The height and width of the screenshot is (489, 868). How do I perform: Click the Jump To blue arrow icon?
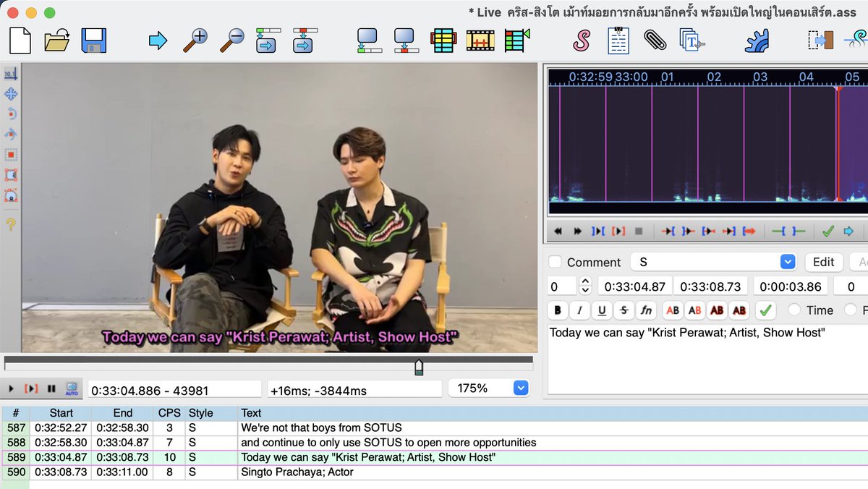tap(158, 41)
